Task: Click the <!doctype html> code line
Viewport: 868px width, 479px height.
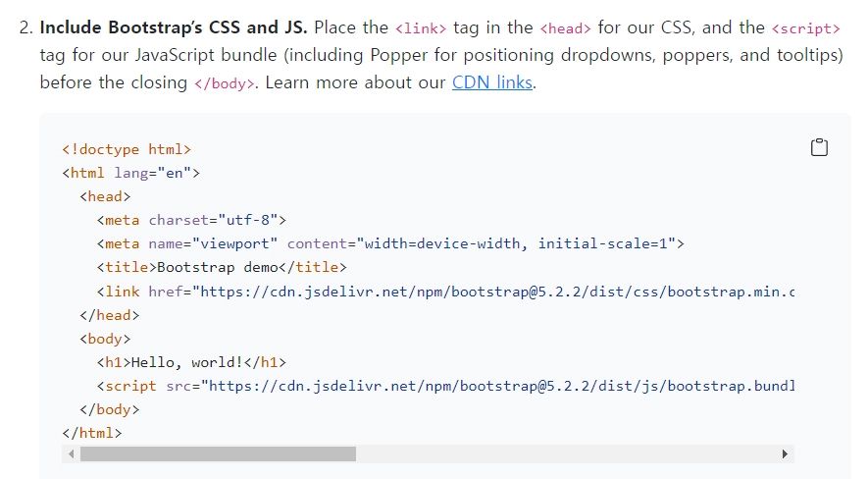Action: pyautogui.click(x=127, y=149)
